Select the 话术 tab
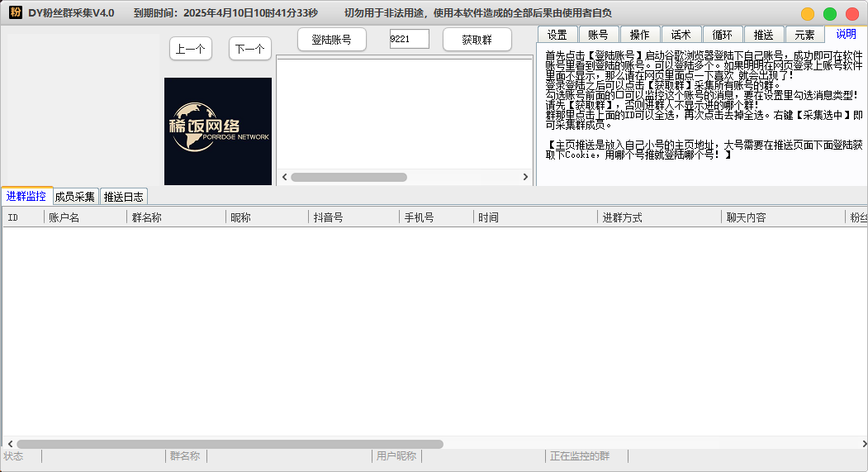 coord(681,35)
